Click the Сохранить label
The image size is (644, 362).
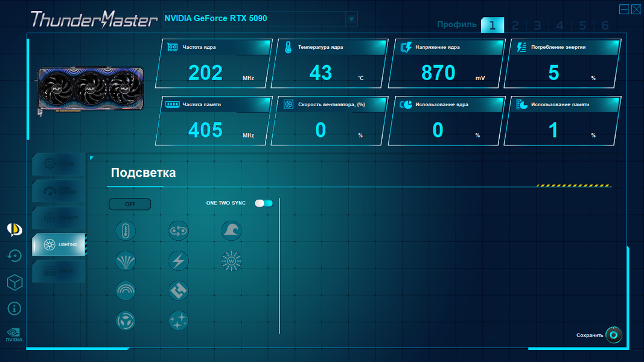point(589,335)
